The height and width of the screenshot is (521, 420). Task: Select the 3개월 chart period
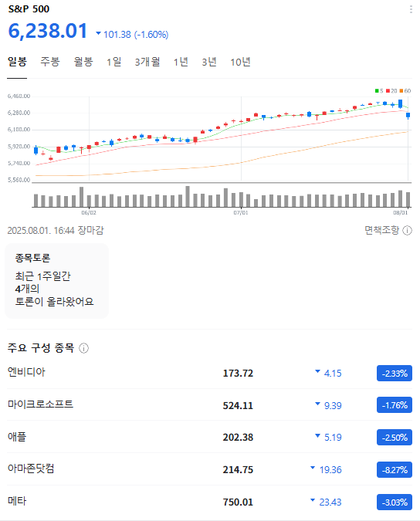click(147, 62)
